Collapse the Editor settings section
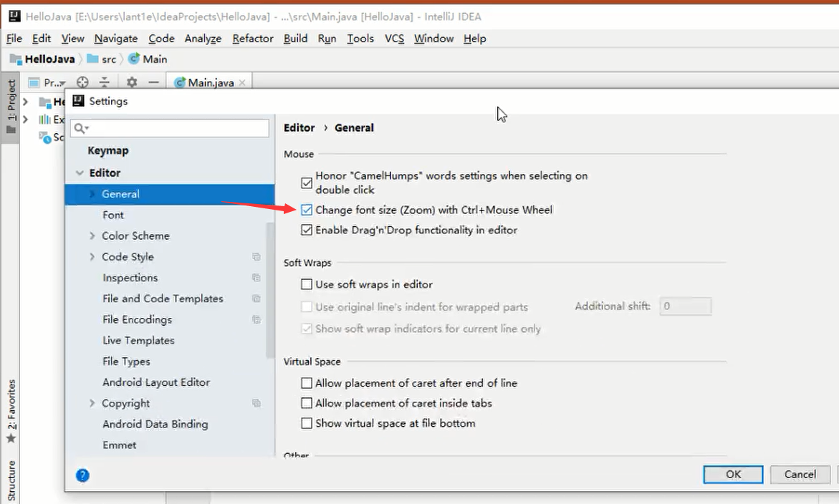This screenshot has height=504, width=839. coord(80,173)
